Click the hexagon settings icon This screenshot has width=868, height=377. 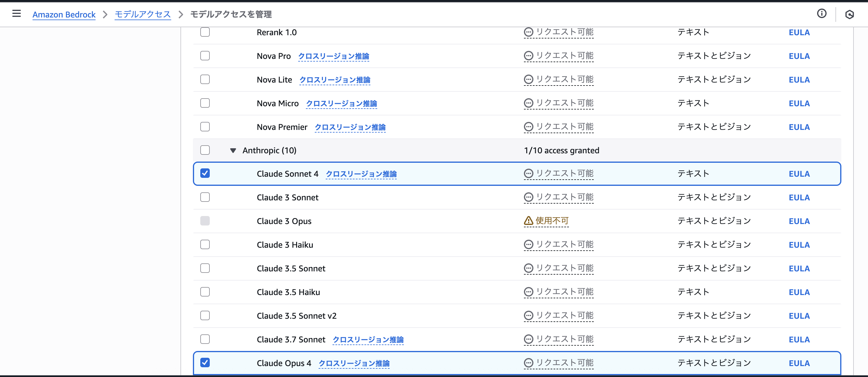click(x=849, y=14)
